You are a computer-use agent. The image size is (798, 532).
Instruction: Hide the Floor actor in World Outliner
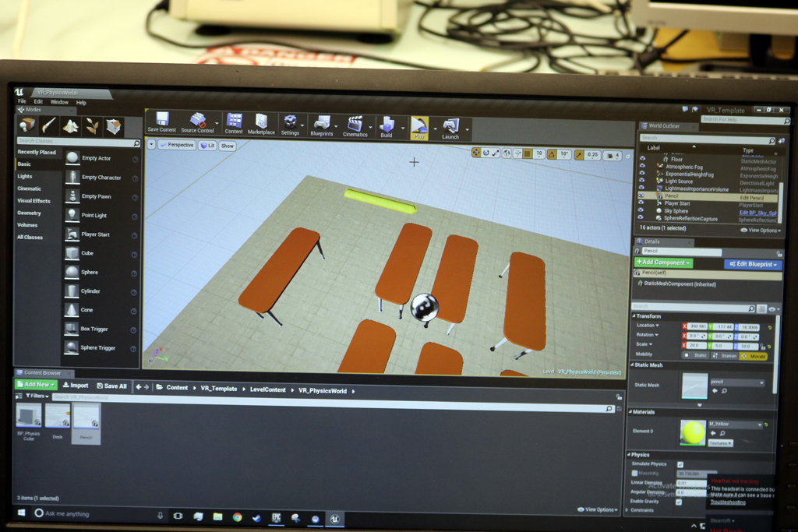pyautogui.click(x=642, y=159)
